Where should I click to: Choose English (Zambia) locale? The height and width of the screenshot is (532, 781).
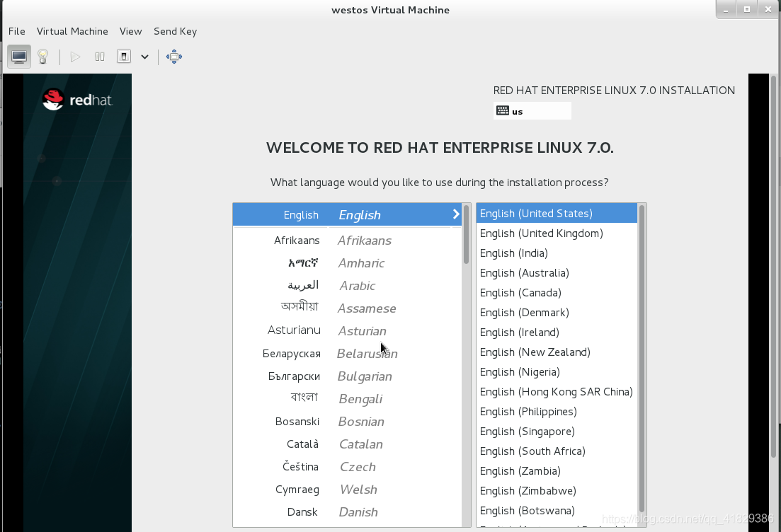557,471
